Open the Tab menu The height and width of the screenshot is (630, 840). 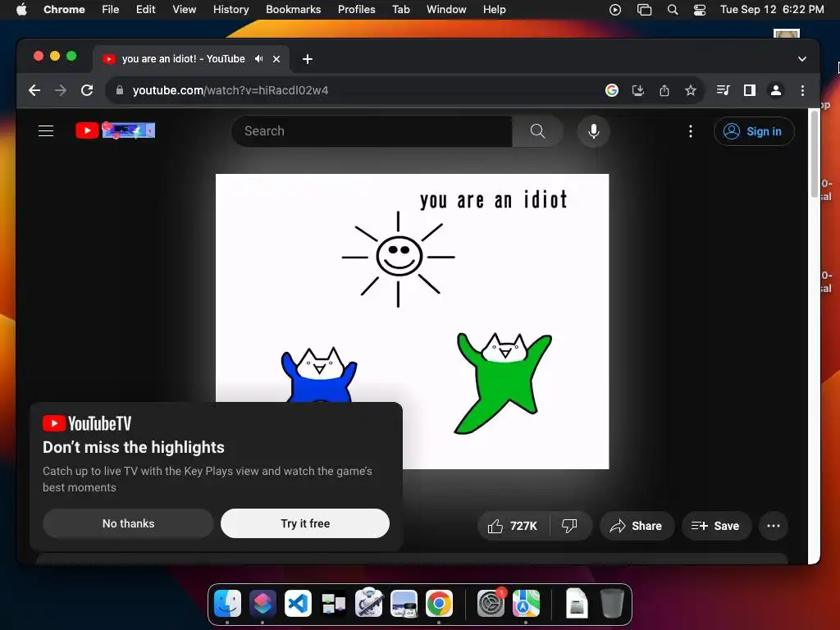[x=400, y=9]
